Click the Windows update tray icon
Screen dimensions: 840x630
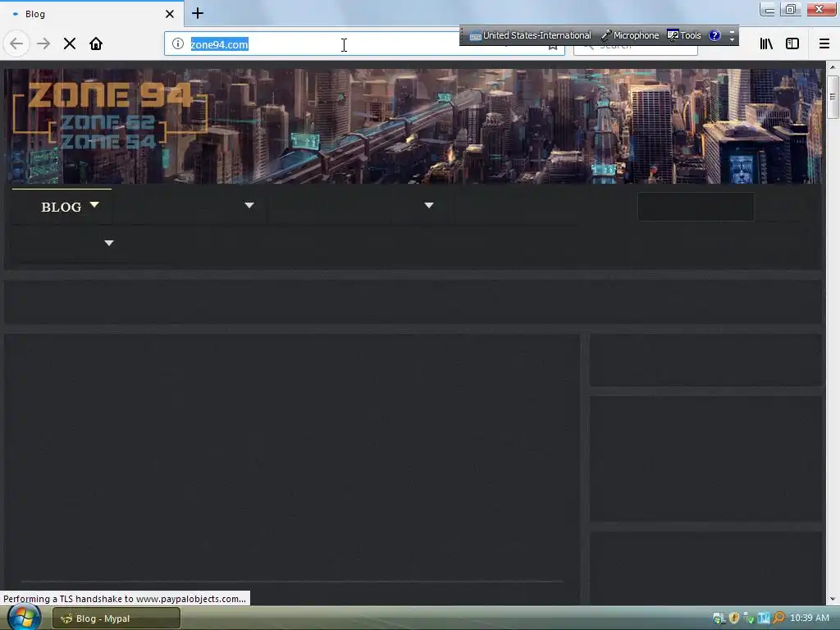[x=719, y=619]
